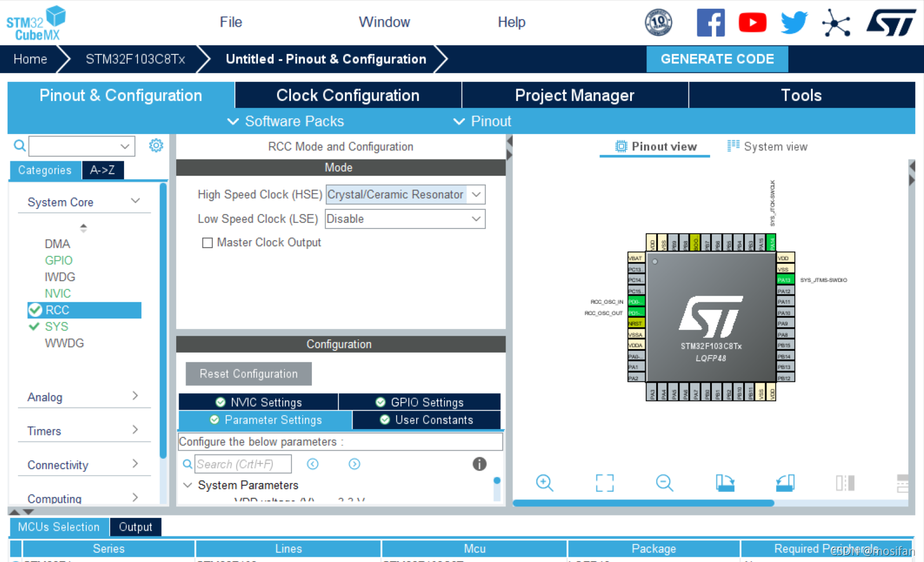Screen dimensions: 924x562
Task: Select SYS in System Core list
Action: [57, 327]
